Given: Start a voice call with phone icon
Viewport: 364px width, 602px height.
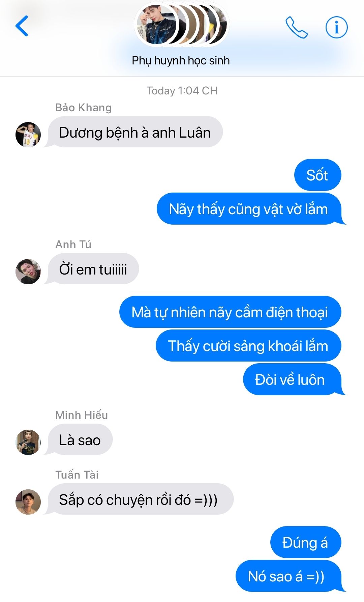Looking at the screenshot, I should coord(296,27).
